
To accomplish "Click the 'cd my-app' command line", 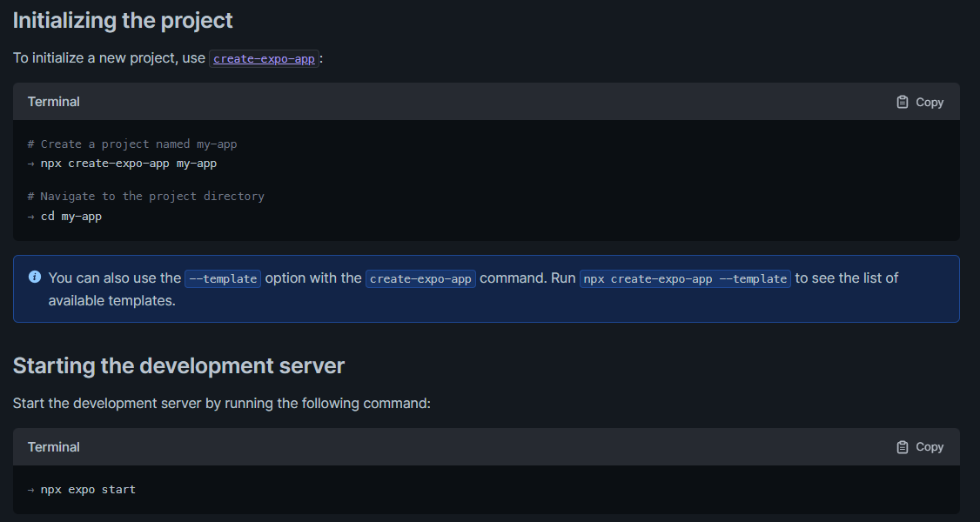I will (x=71, y=216).
